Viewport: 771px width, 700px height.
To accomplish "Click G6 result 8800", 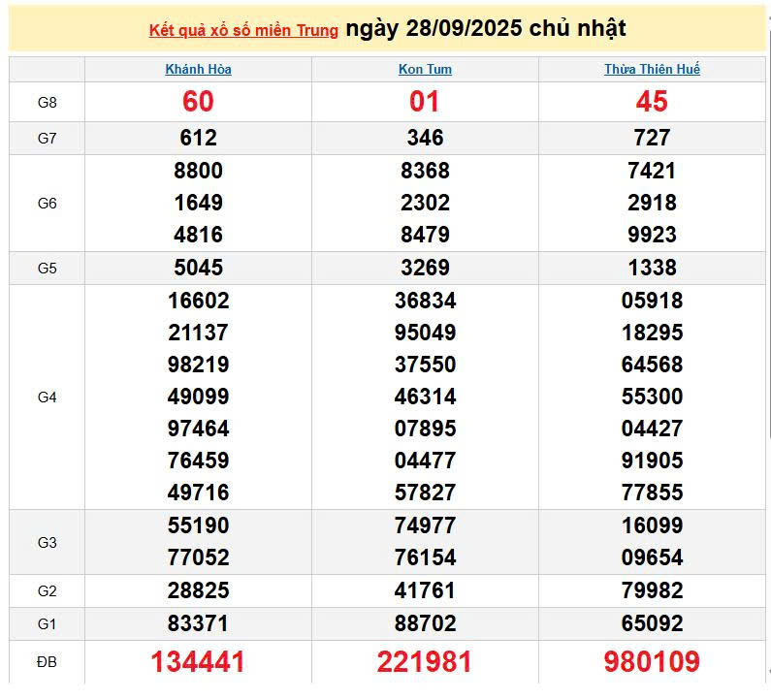I will pyautogui.click(x=198, y=171).
